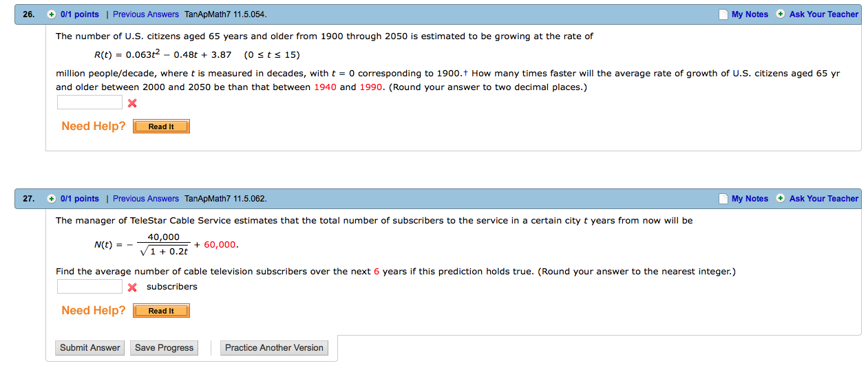This screenshot has height=370, width=868.
Task: Click question number 27 label
Action: tap(28, 199)
